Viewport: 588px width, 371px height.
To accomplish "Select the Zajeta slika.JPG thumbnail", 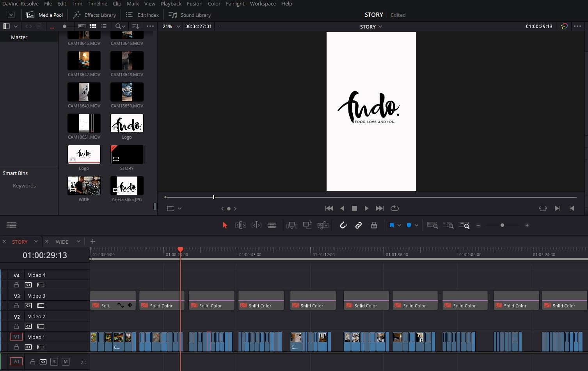I will [127, 186].
